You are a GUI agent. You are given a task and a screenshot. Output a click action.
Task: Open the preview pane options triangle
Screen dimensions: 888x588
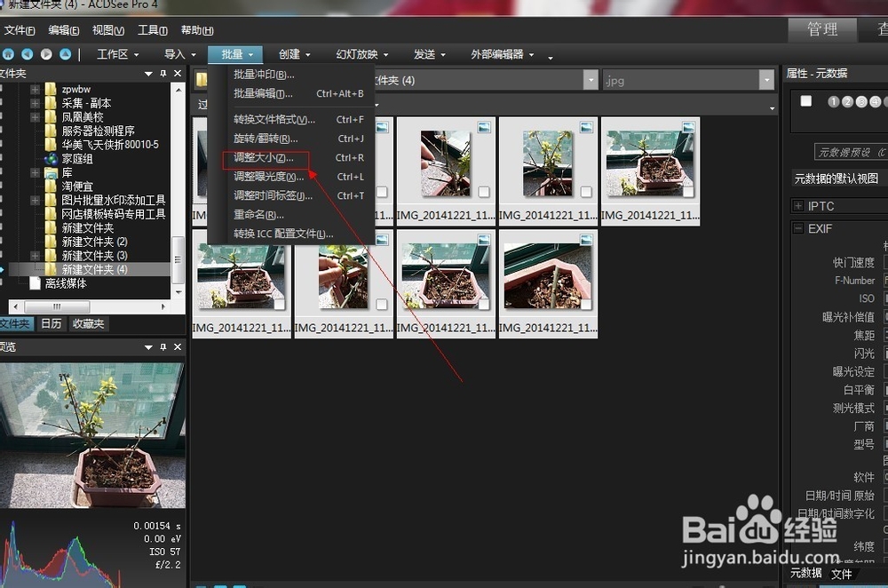point(148,346)
